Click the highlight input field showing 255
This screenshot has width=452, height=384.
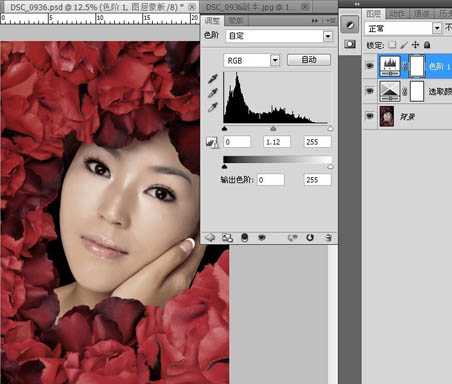click(317, 142)
